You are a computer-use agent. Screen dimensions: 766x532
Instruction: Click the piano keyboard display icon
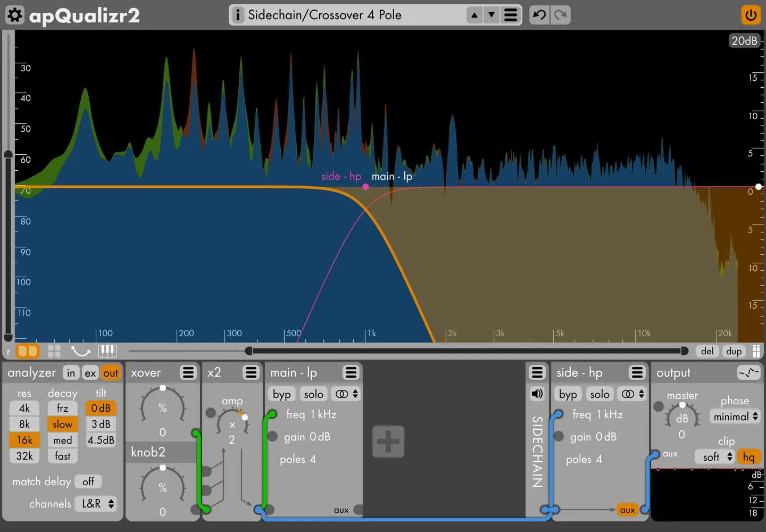click(x=107, y=351)
